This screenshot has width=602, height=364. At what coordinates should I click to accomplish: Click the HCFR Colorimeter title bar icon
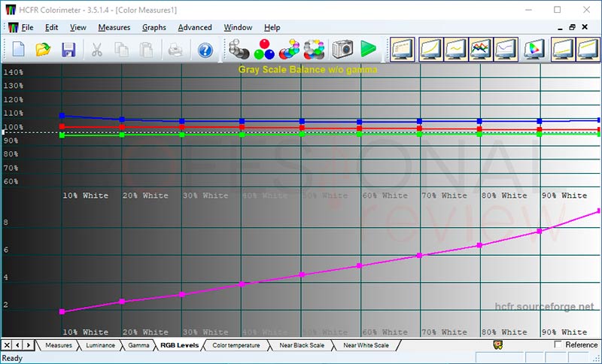point(11,10)
